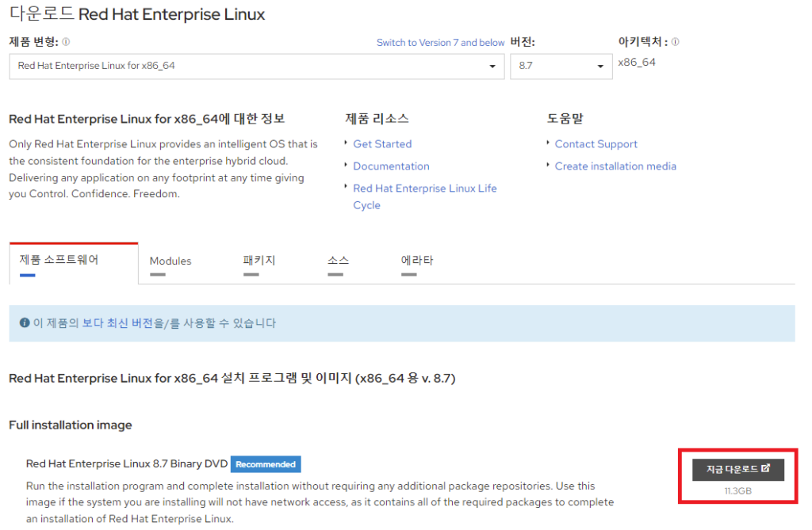
Task: Open the Get Started link
Action: click(382, 144)
